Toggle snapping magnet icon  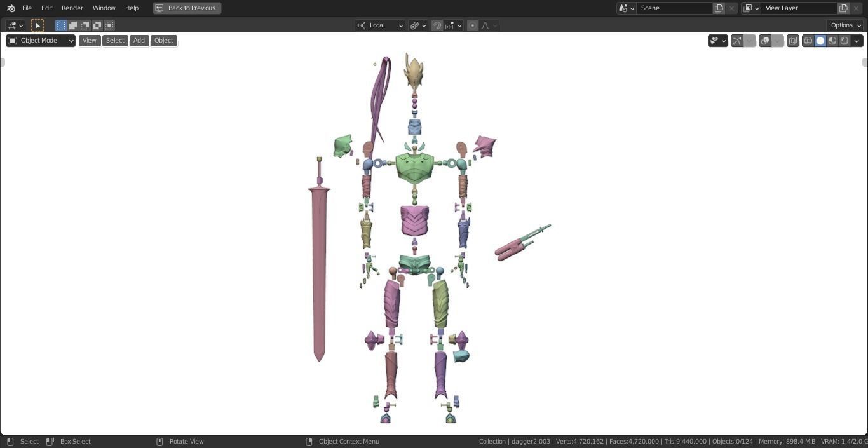pyautogui.click(x=437, y=25)
